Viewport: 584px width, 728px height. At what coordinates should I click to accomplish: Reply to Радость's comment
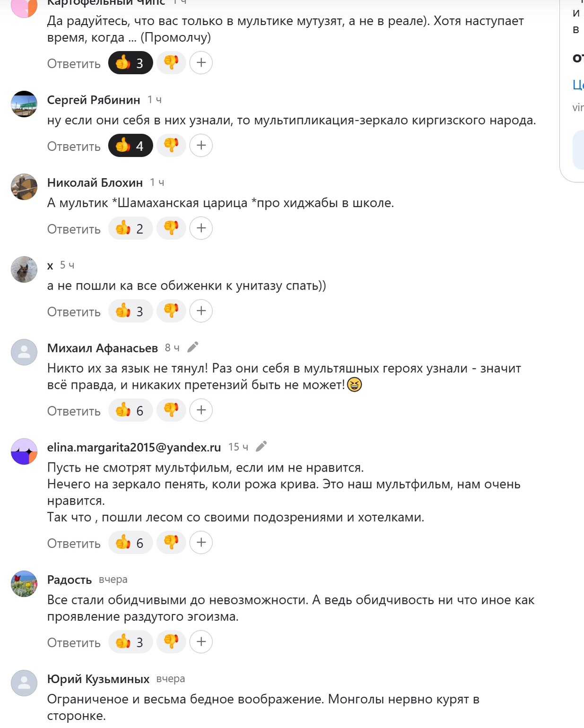[x=74, y=642]
